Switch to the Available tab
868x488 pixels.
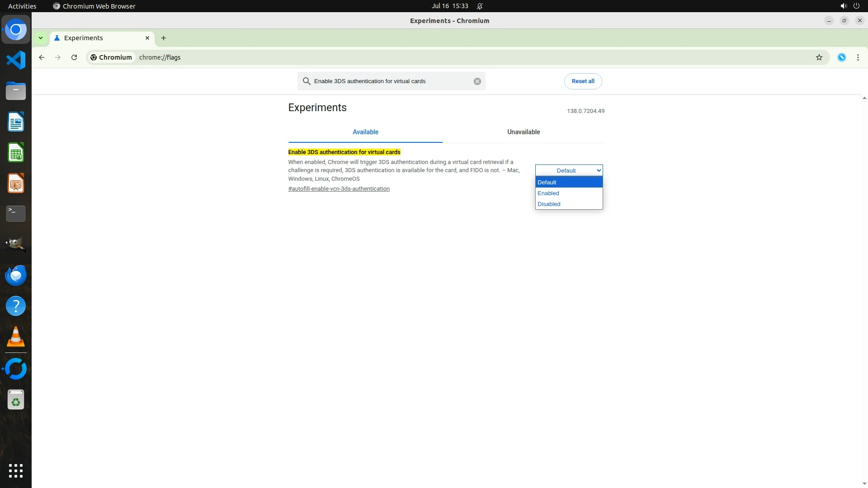pos(365,132)
